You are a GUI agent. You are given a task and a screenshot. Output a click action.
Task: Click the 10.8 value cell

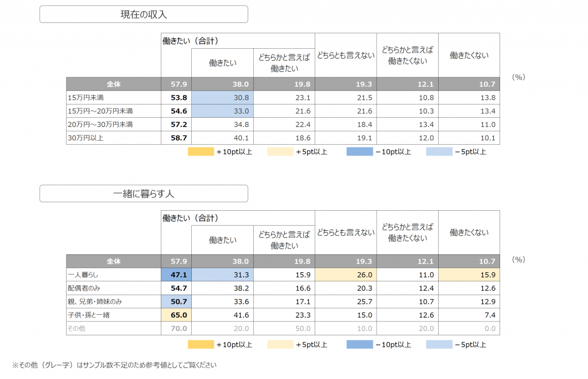point(408,98)
